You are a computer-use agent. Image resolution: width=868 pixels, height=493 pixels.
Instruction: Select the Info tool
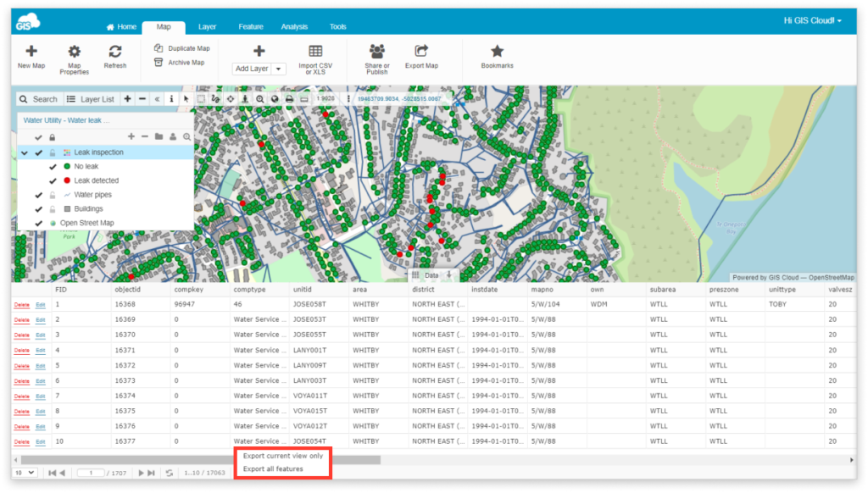171,99
